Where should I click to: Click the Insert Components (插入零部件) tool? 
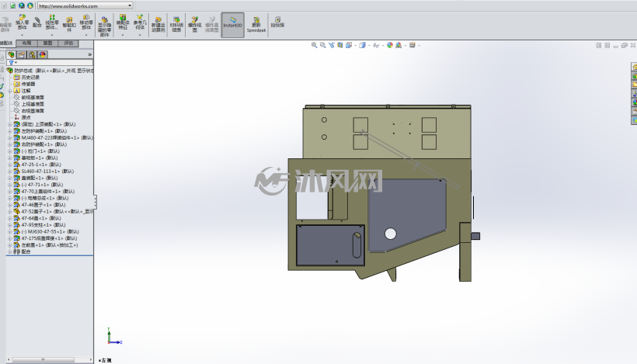point(22,23)
